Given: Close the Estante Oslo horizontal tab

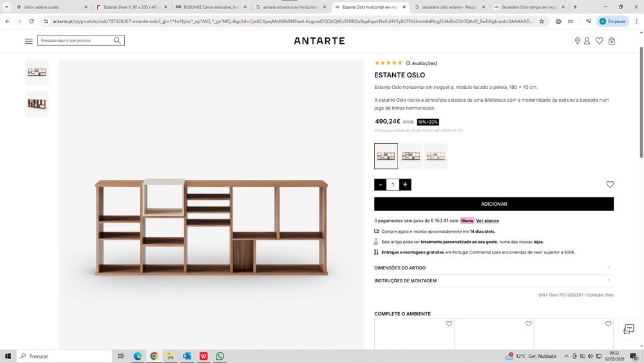Looking at the screenshot, I should pos(404,7).
